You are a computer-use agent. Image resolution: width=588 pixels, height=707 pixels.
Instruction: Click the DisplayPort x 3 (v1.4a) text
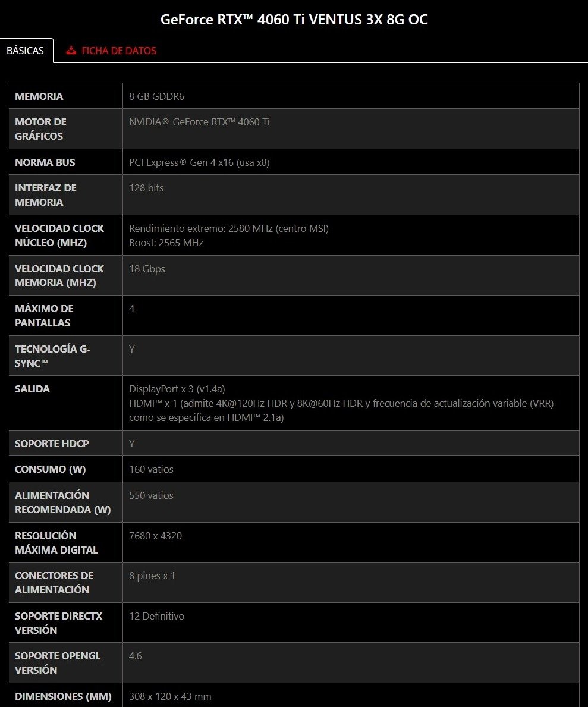coord(177,389)
